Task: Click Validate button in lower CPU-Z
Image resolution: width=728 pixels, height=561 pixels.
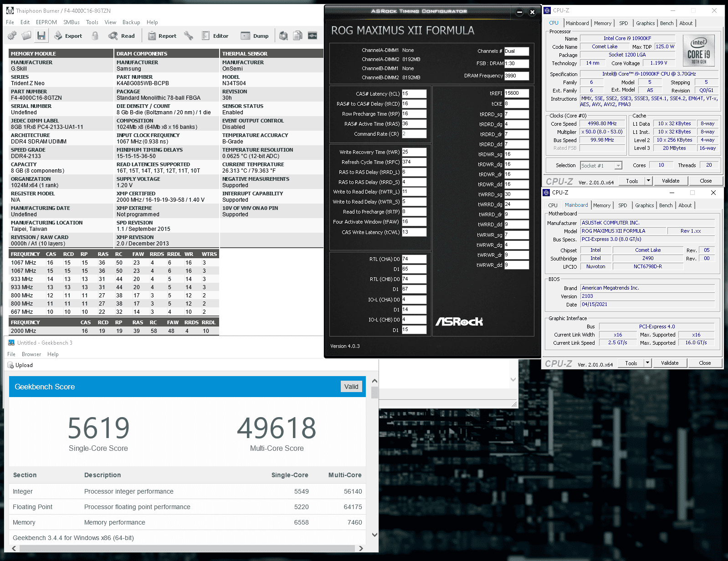Action: coord(670,363)
